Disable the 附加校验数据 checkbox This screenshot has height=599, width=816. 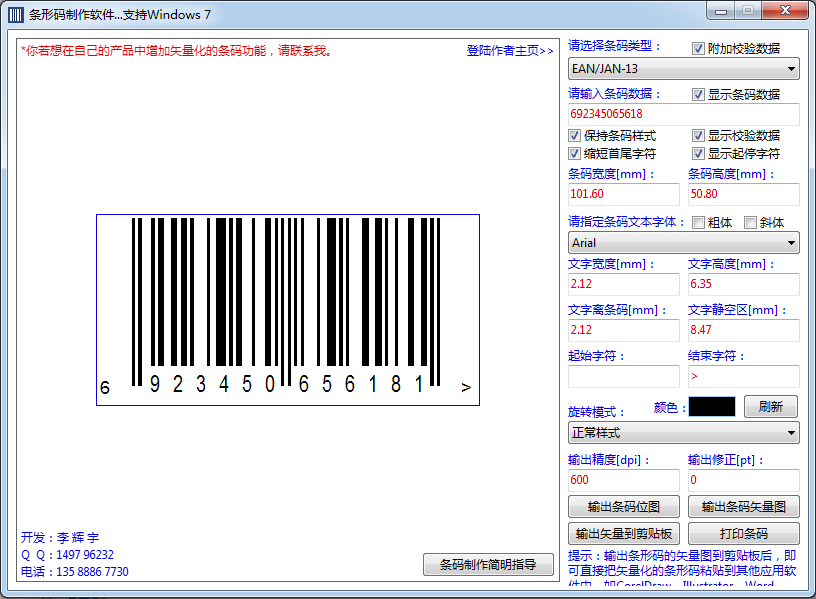696,48
